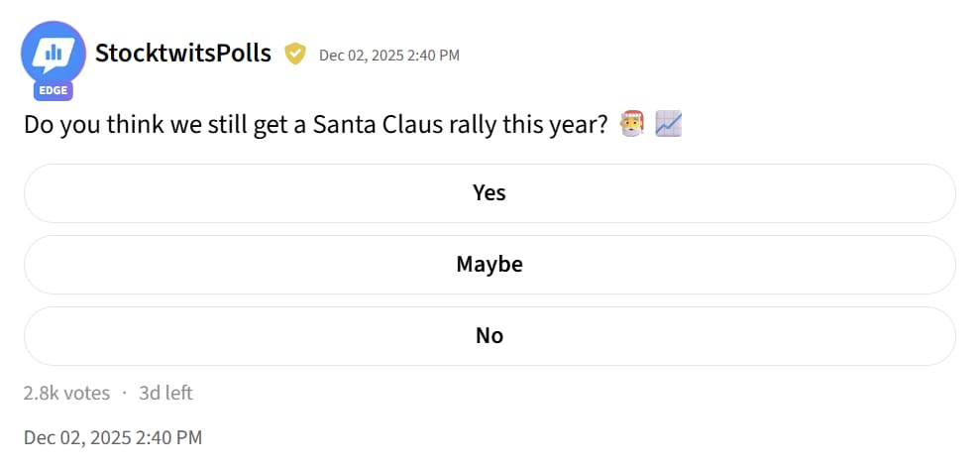The width and height of the screenshot is (980, 469).
Task: Select No as your poll answer
Action: 490,336
